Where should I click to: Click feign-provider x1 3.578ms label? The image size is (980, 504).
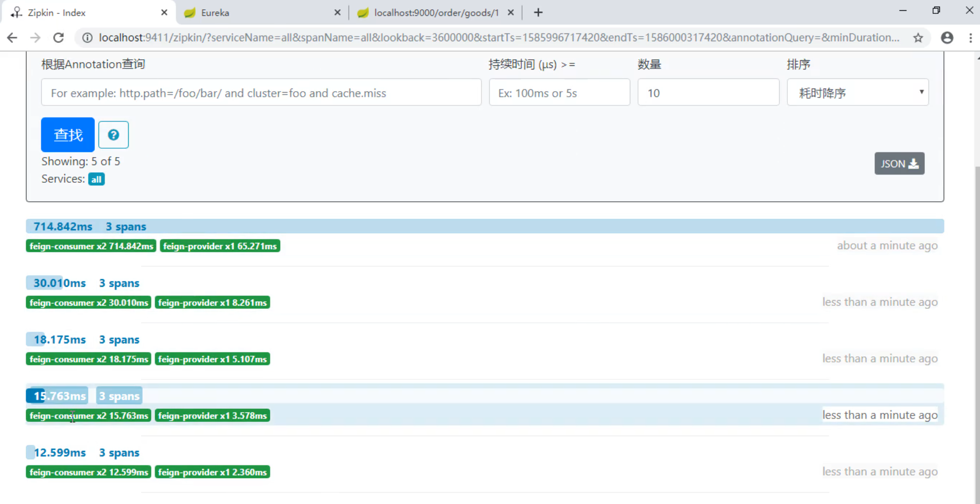[212, 415]
